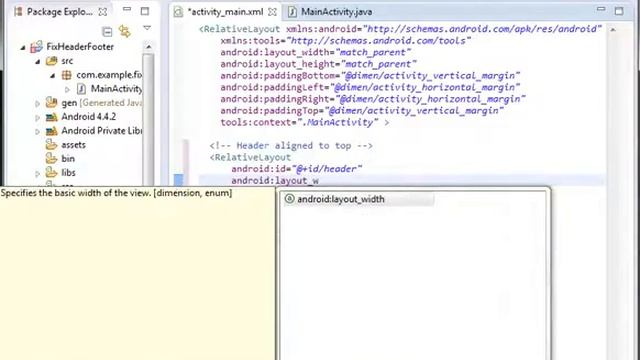Select Android Private Libraries entry
Viewport: 640px width, 360px height.
click(102, 131)
